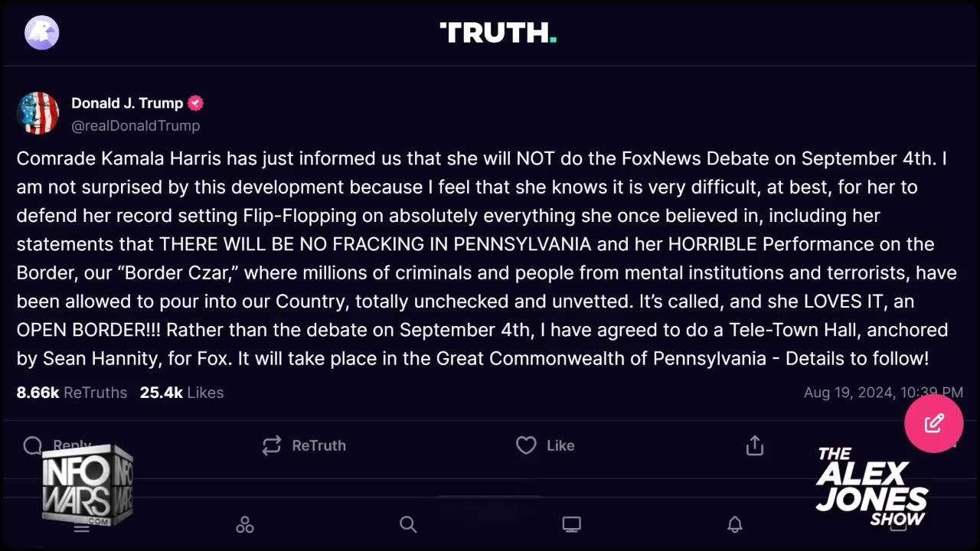Open Donald J. Trump profile name link
The width and height of the screenshot is (980, 551).
coord(127,103)
